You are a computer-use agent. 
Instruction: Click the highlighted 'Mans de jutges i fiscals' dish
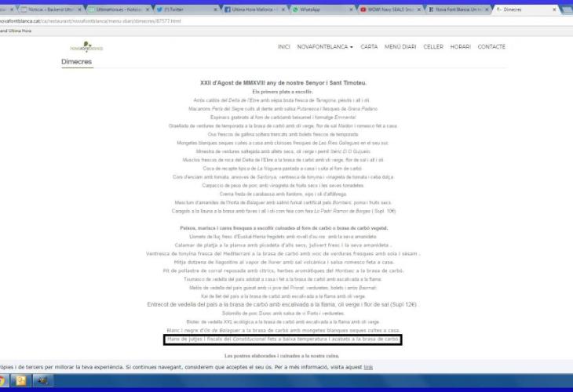(283, 340)
